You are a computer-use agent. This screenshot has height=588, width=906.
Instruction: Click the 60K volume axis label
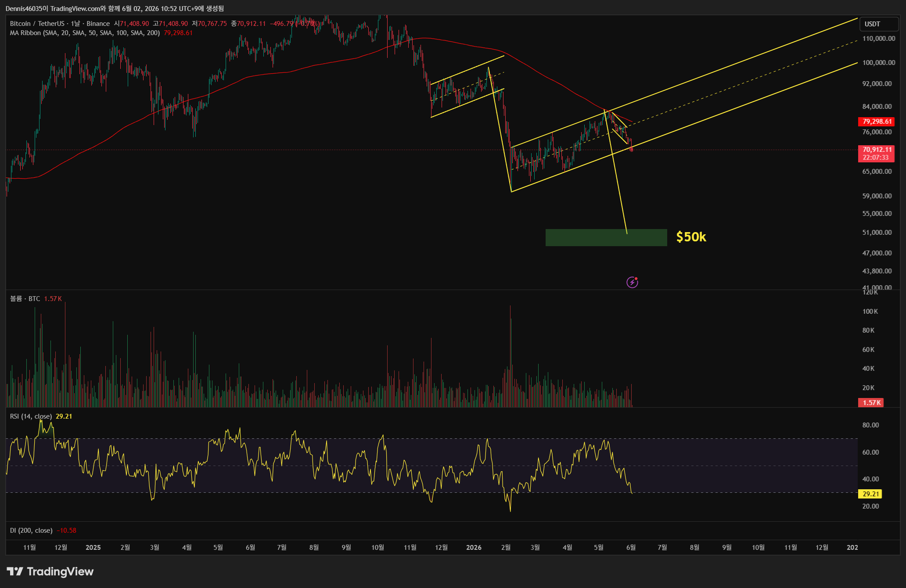[x=868, y=350]
